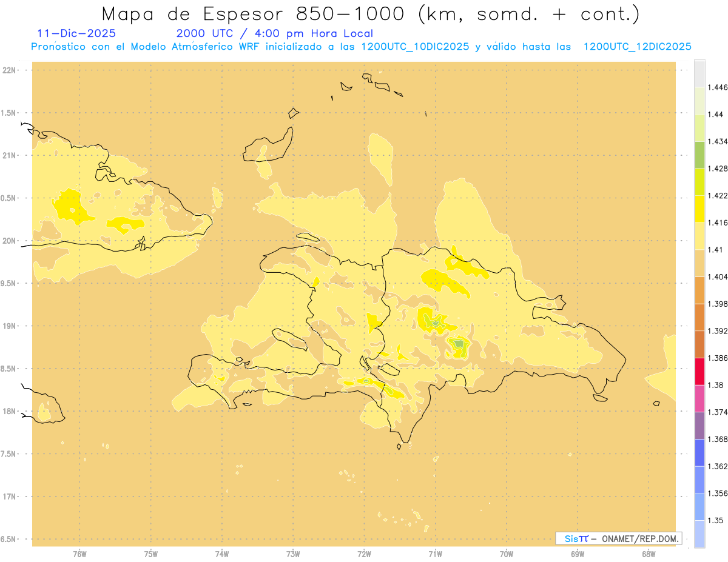This screenshot has width=728, height=562.
Task: Click the 1.392 legend value
Action: 717,331
